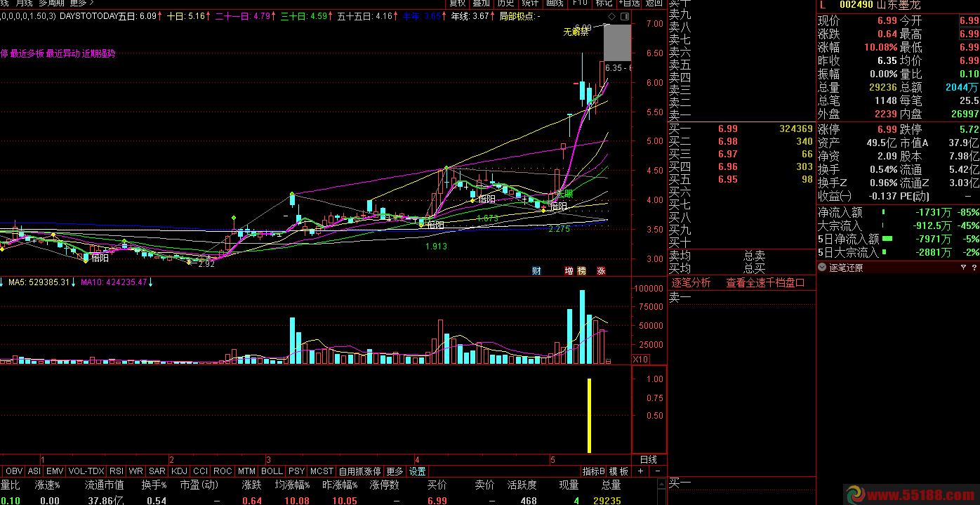Image resolution: width=980 pixels, height=505 pixels.
Task: Click the 设置 indicator settings button
Action: coord(418,471)
